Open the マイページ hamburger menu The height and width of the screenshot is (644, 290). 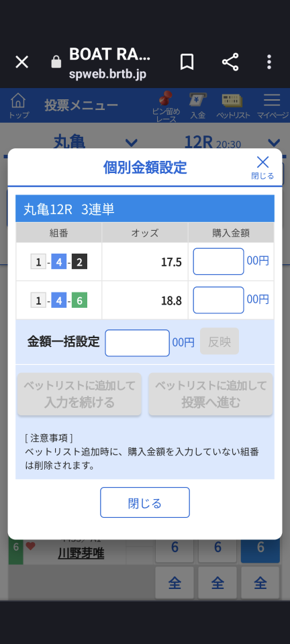tap(273, 105)
